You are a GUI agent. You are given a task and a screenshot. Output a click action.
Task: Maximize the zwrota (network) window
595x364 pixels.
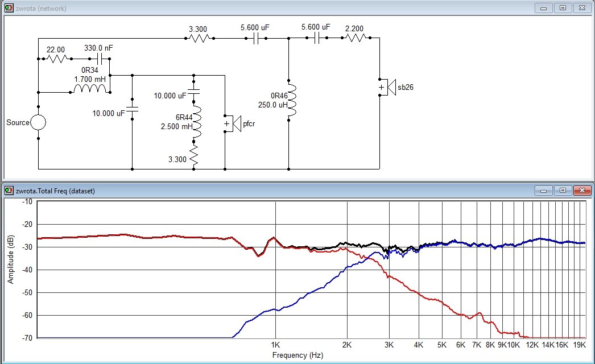(563, 7)
